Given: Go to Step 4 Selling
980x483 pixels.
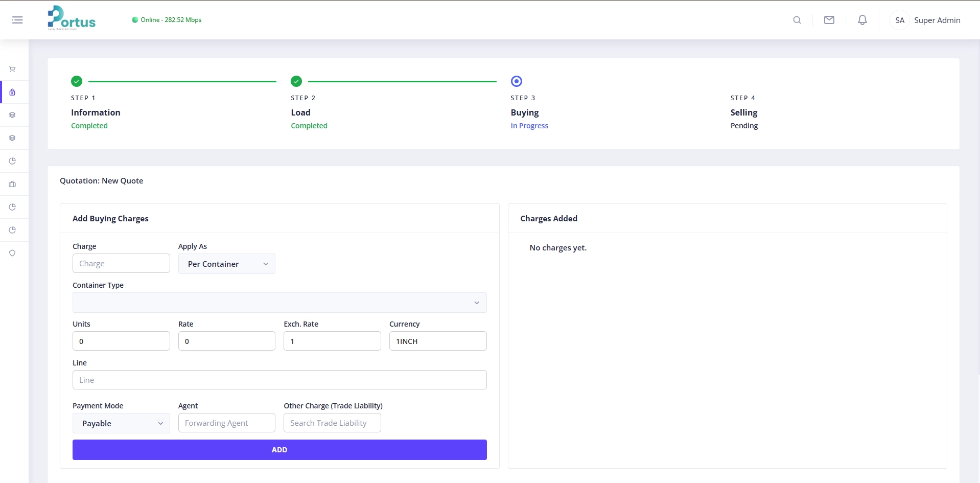Looking at the screenshot, I should [x=743, y=112].
